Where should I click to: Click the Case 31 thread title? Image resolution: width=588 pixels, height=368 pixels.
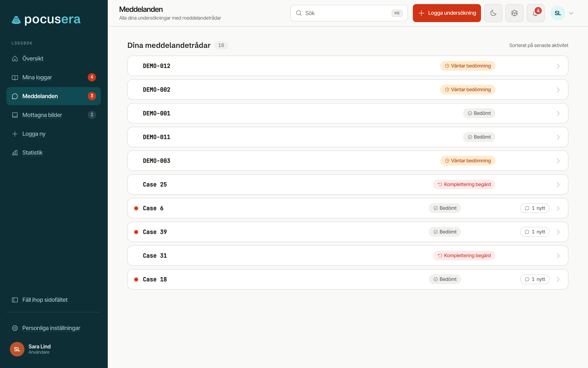155,256
